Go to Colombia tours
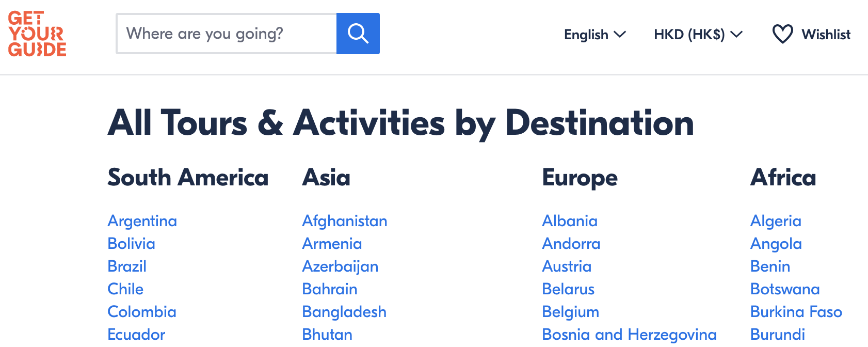The height and width of the screenshot is (347, 868). click(142, 312)
